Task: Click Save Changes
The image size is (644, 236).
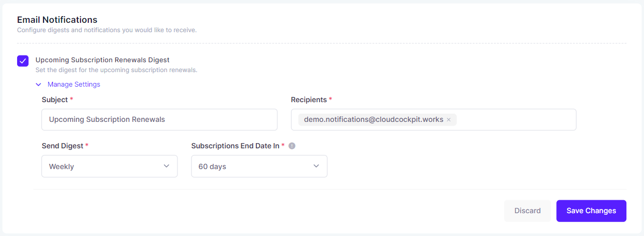Action: coord(591,211)
